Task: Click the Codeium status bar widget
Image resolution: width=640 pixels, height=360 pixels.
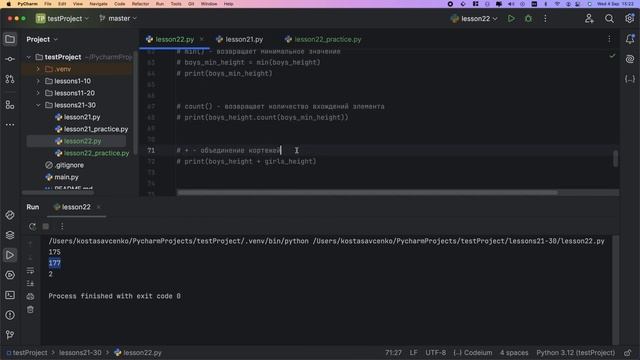Action: pyautogui.click(x=473, y=353)
